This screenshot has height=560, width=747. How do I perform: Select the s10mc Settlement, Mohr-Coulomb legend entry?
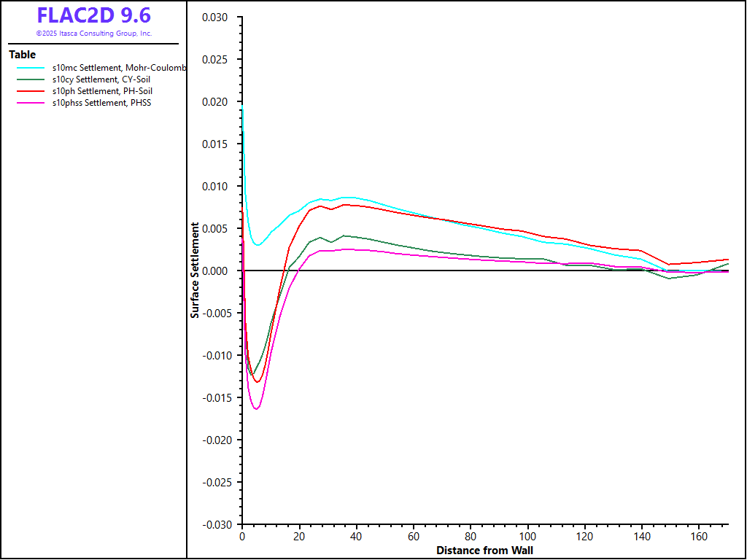[120, 68]
